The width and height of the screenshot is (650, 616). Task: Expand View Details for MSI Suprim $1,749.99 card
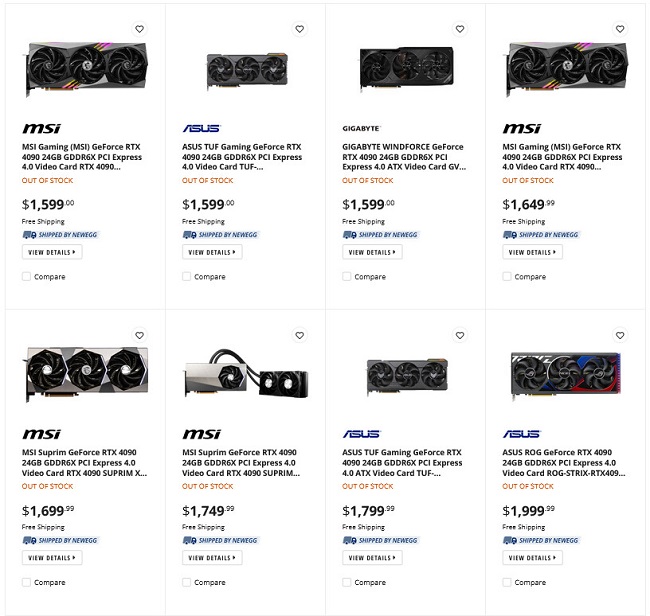pyautogui.click(x=212, y=558)
